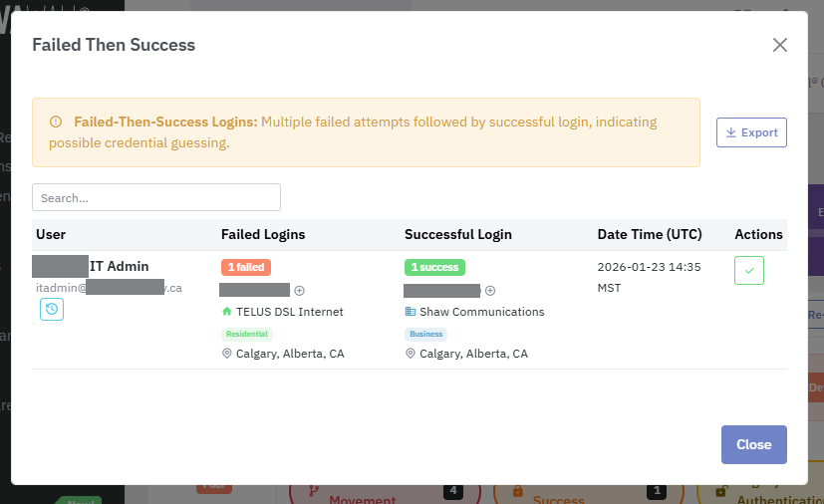Click the Failed Logins column header
Viewport: 824px width, 504px height.
point(263,234)
